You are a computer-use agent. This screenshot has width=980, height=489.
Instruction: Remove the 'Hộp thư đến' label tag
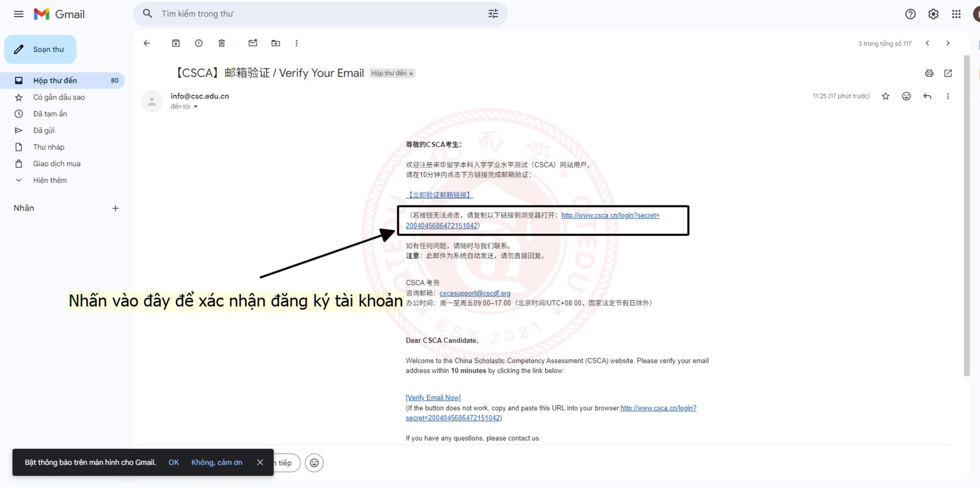(411, 74)
